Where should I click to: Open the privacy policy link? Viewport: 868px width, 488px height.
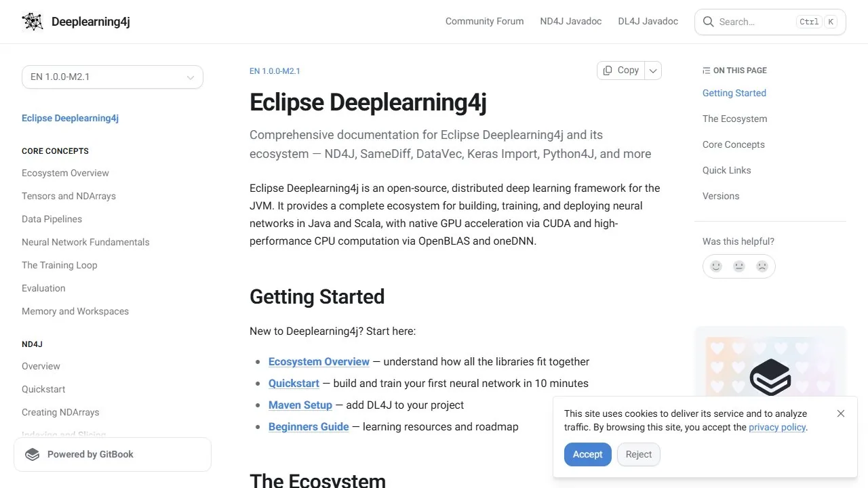(x=777, y=427)
